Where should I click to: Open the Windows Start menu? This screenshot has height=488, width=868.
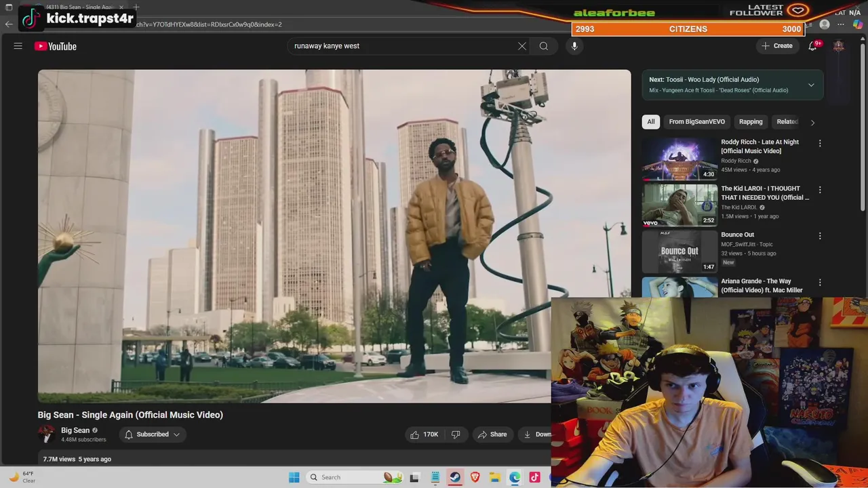tap(294, 477)
